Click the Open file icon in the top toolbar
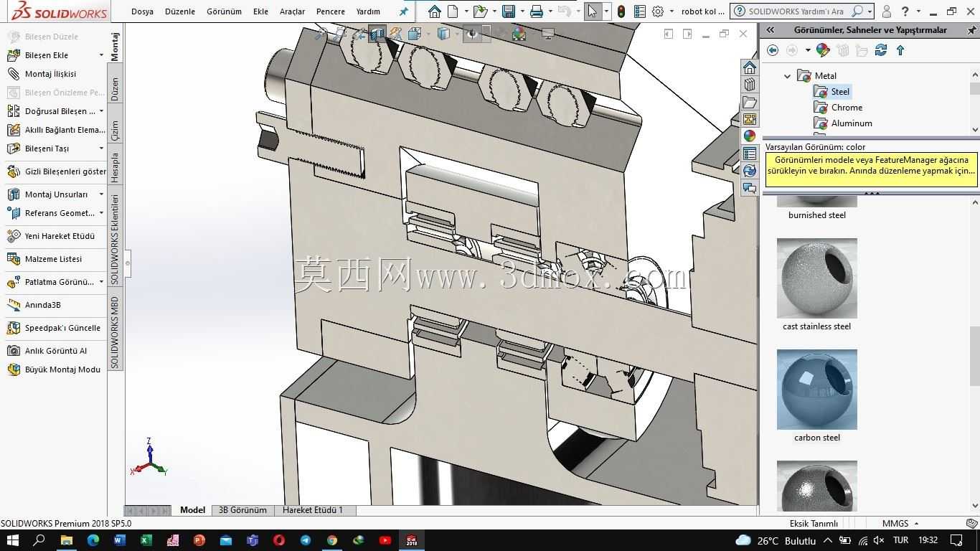 [x=481, y=11]
